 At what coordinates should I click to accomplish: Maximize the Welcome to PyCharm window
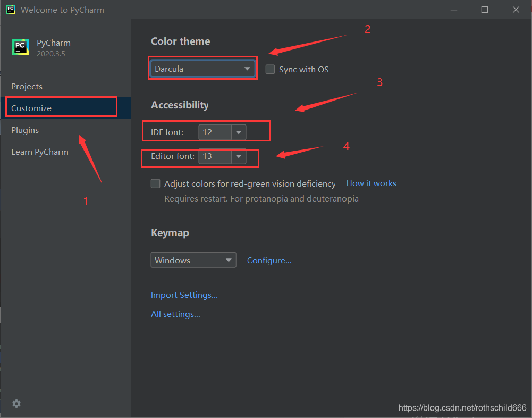click(485, 10)
